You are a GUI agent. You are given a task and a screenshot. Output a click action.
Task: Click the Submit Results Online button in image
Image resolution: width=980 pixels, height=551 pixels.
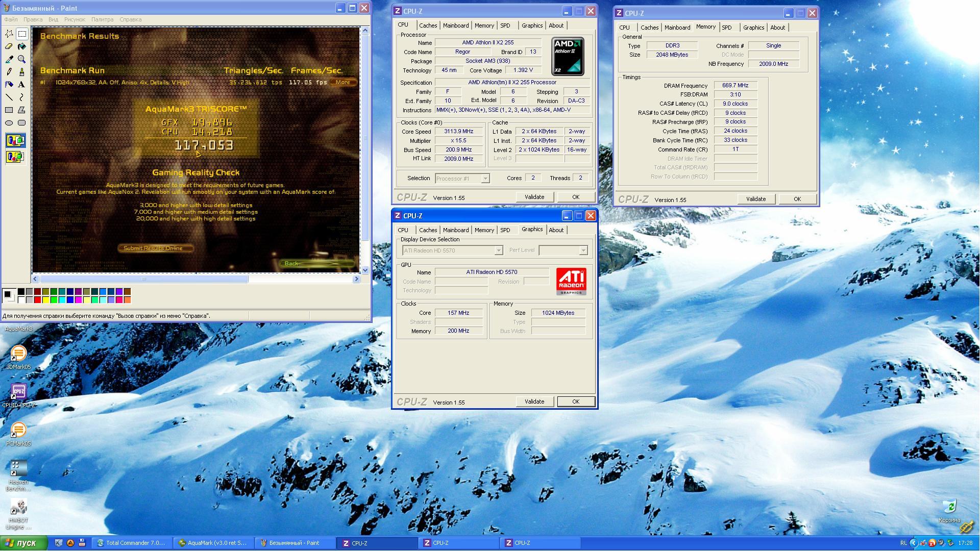pos(156,248)
